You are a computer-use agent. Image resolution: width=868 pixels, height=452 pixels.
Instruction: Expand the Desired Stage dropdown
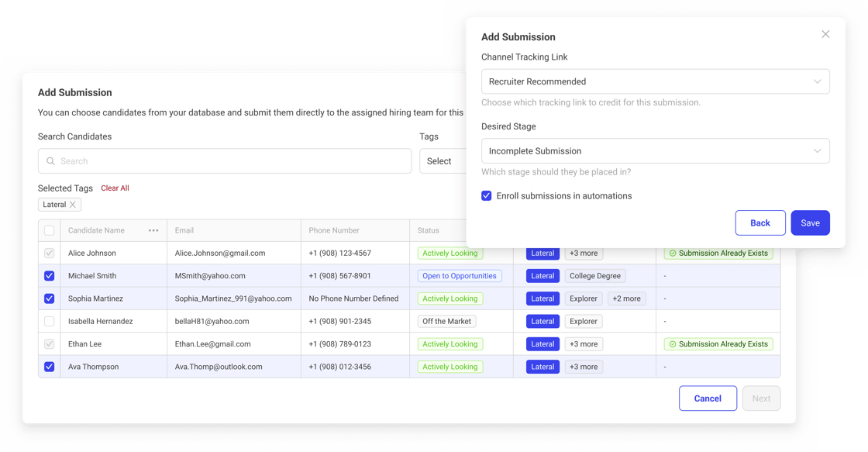coord(655,151)
